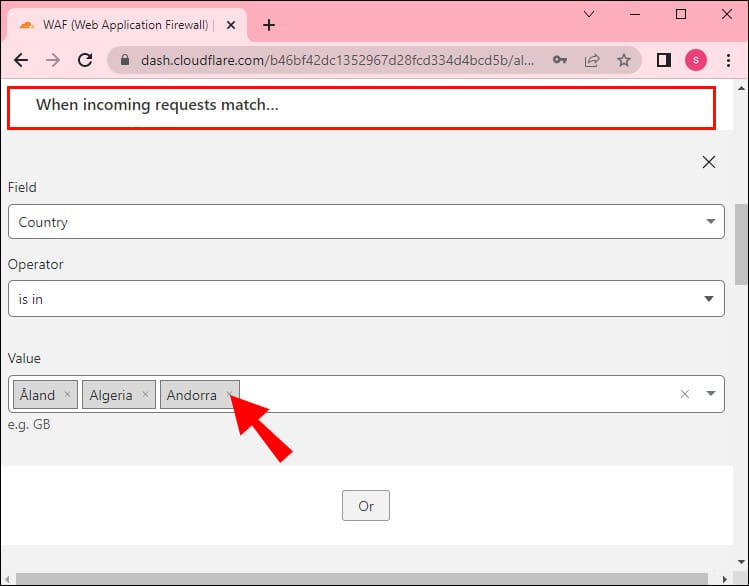Remove the Algeria country tag
749x586 pixels.
145,395
